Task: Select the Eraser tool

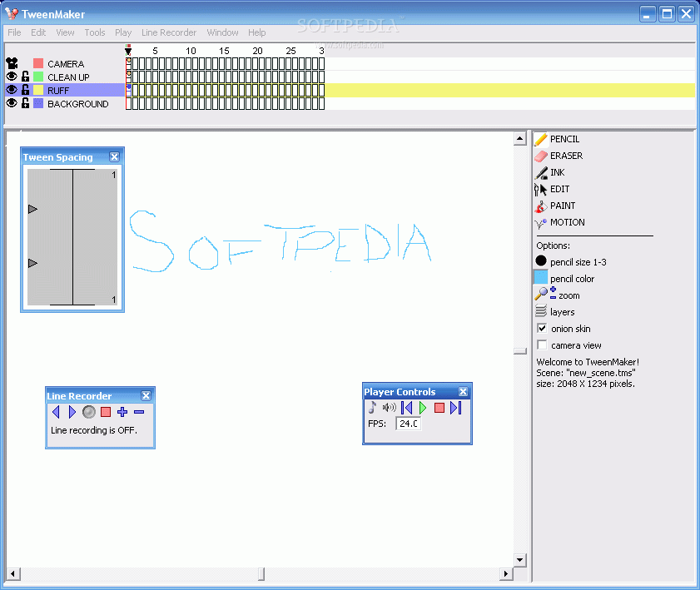Action: point(559,156)
